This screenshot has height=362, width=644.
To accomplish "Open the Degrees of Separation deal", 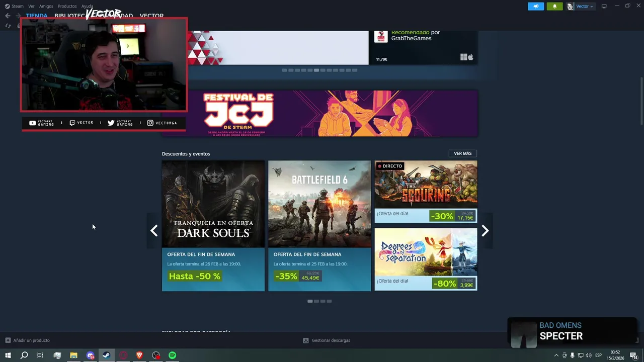I will click(x=426, y=259).
